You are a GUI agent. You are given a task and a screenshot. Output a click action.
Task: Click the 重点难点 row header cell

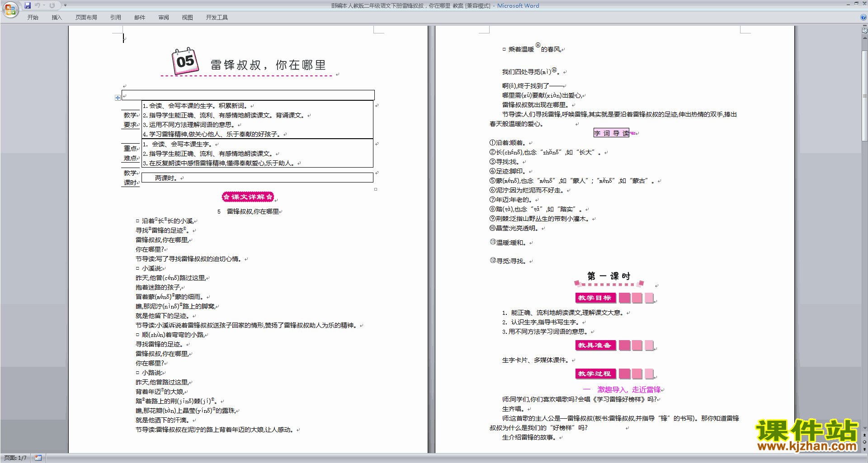pyautogui.click(x=131, y=153)
